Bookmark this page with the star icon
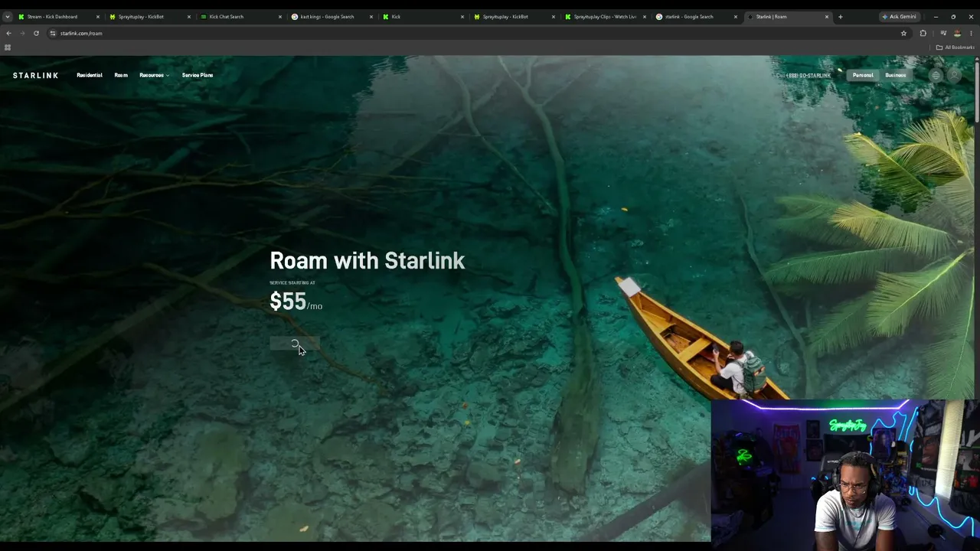This screenshot has width=980, height=551. click(903, 34)
